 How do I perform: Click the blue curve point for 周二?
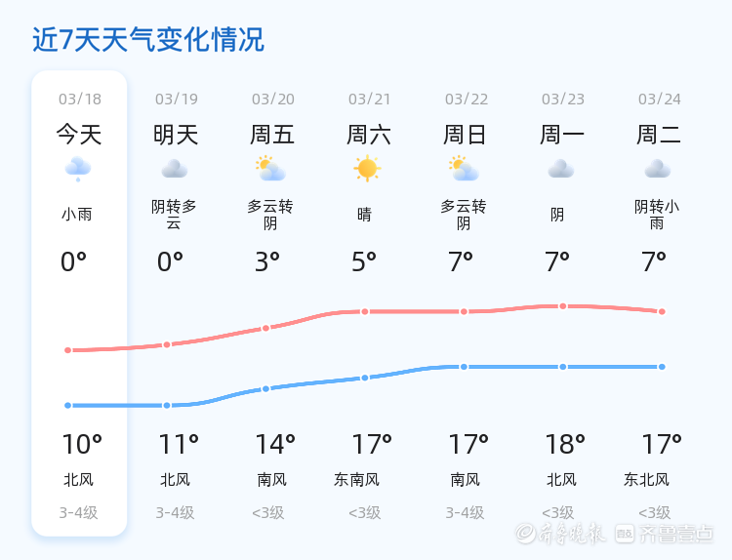tap(662, 367)
